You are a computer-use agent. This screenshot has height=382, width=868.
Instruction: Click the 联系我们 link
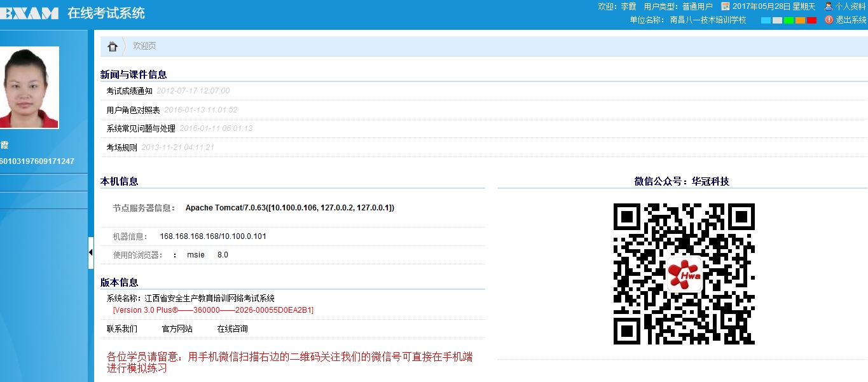coord(122,329)
